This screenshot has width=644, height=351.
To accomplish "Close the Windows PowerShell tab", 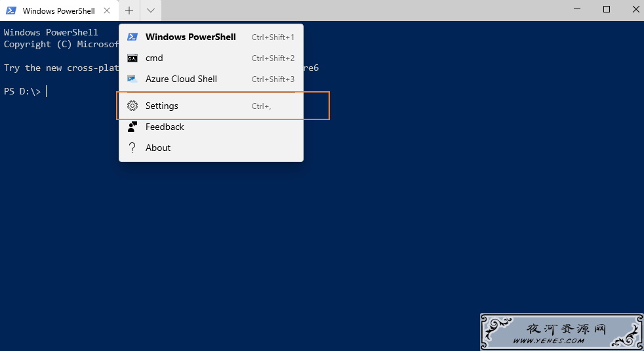I will pos(107,10).
